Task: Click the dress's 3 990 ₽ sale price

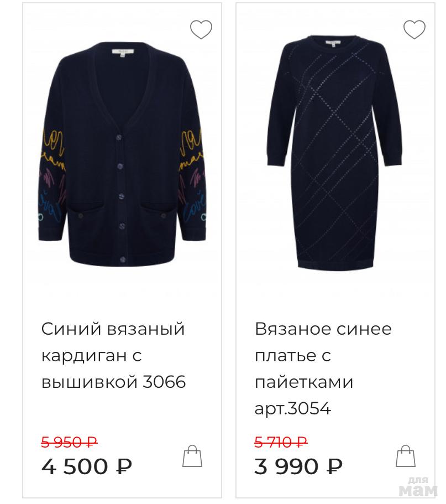Action: pos(298,466)
